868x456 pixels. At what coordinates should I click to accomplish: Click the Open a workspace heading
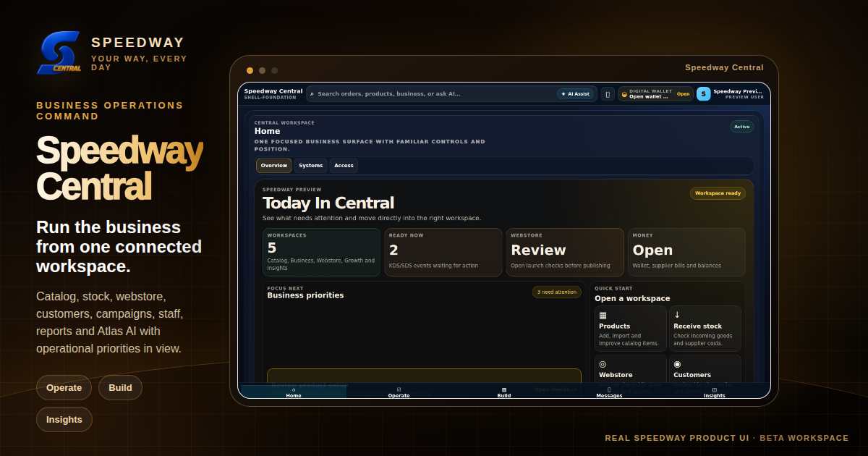[x=632, y=298]
